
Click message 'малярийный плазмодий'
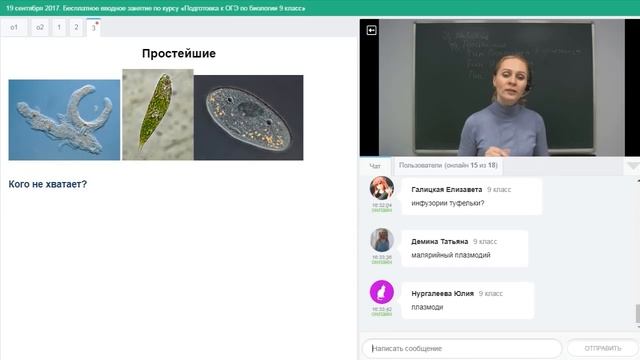click(x=451, y=255)
